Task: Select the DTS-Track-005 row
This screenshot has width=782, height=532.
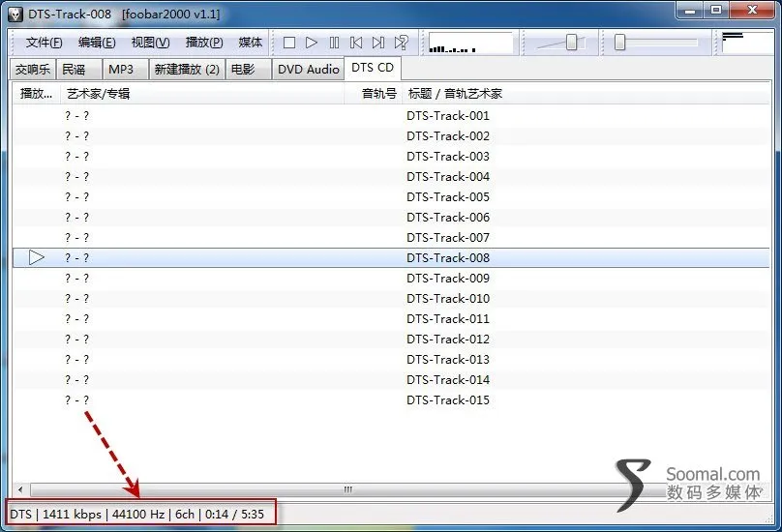Action: pos(391,197)
